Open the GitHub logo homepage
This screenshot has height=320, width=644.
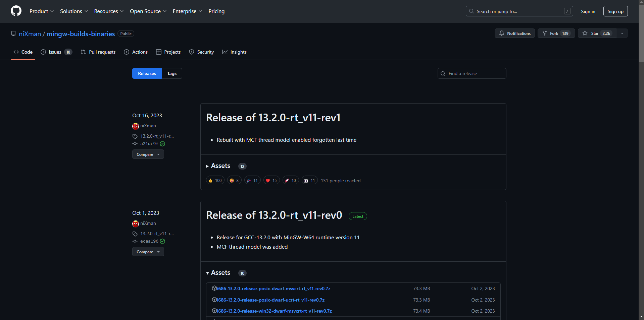coord(16,11)
